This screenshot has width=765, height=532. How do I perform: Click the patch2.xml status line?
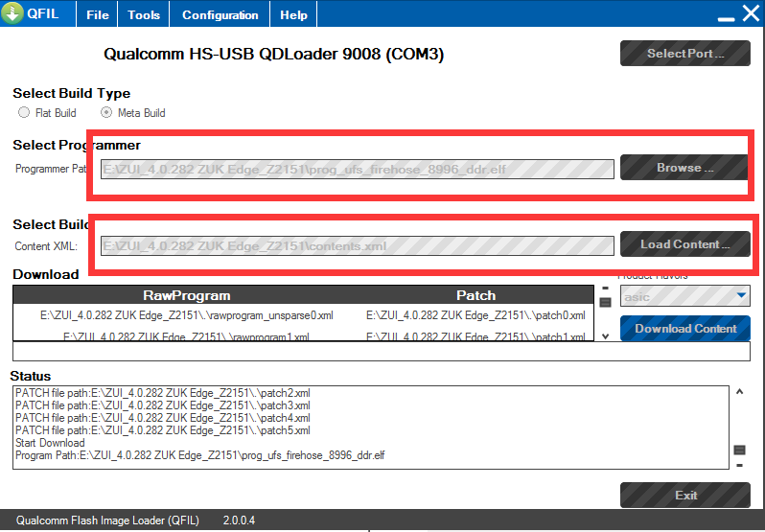coord(162,393)
